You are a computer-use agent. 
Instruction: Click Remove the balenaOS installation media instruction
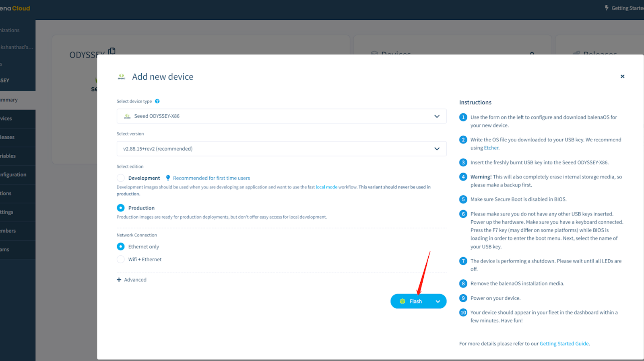tap(517, 283)
